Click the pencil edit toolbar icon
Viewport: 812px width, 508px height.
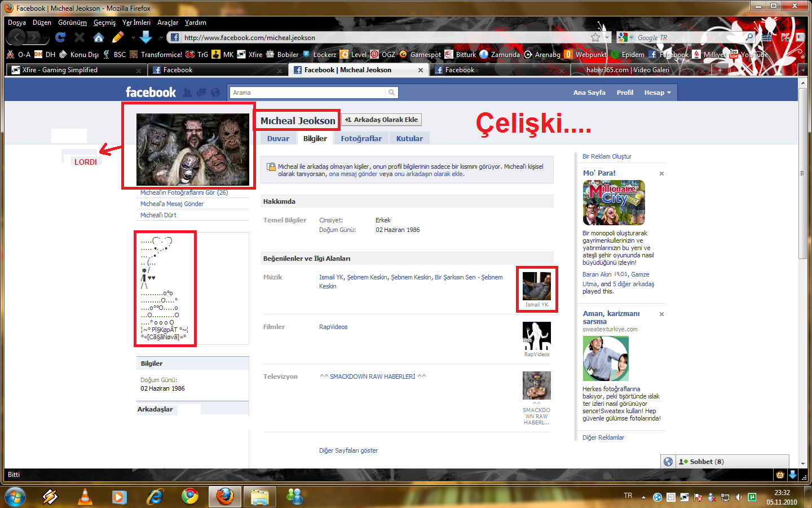(x=118, y=37)
